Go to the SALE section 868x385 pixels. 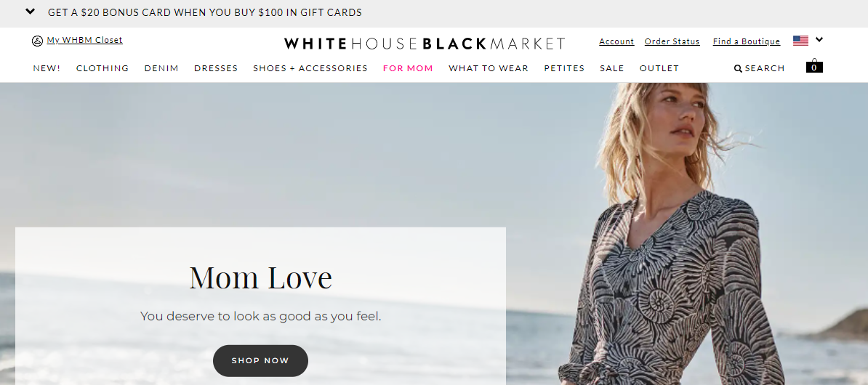611,68
